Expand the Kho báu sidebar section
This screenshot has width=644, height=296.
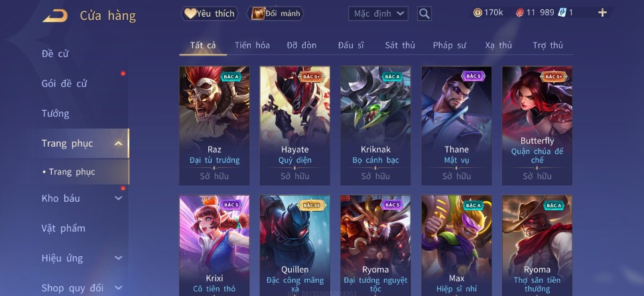(118, 198)
